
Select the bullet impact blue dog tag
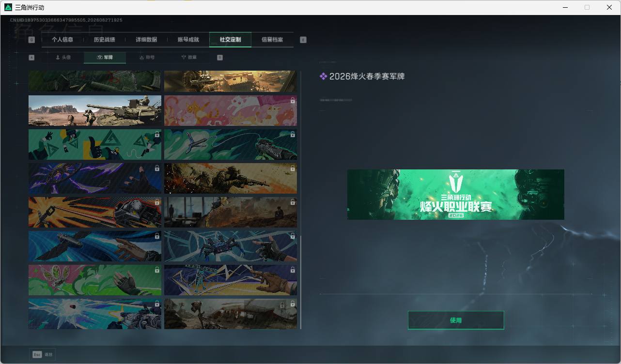[95, 314]
